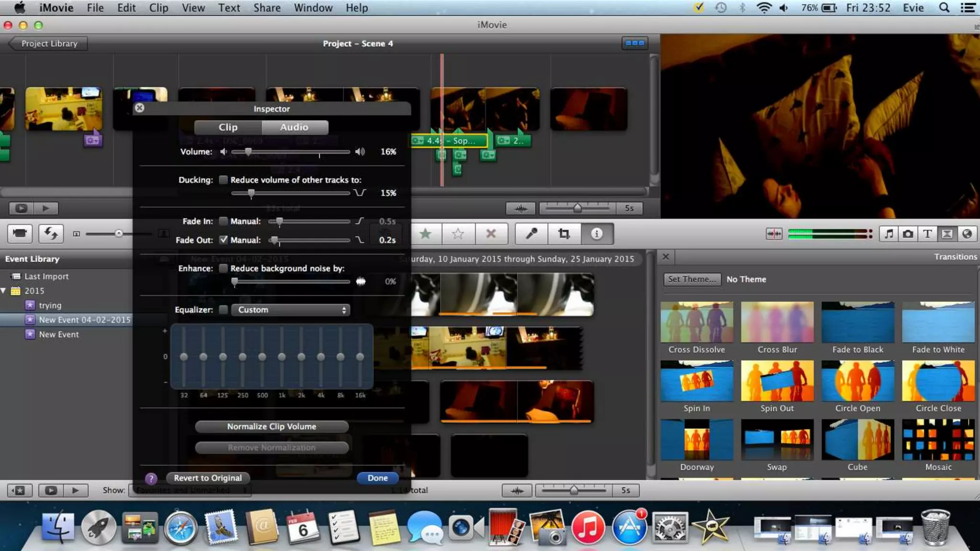Toggle event browser audio waveforms display

[517, 490]
